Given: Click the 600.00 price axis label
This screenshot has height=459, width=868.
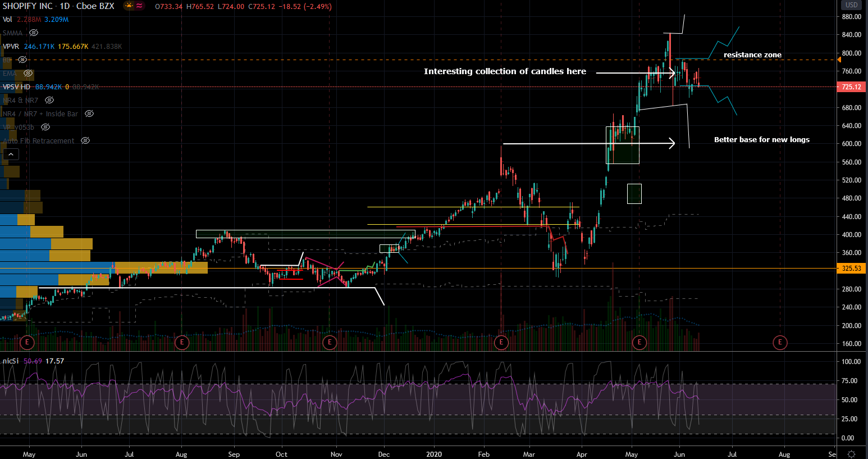Looking at the screenshot, I should point(852,144).
